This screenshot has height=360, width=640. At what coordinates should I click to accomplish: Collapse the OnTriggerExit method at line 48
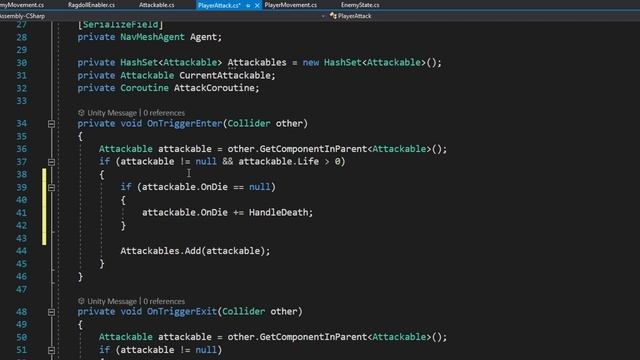(51, 312)
